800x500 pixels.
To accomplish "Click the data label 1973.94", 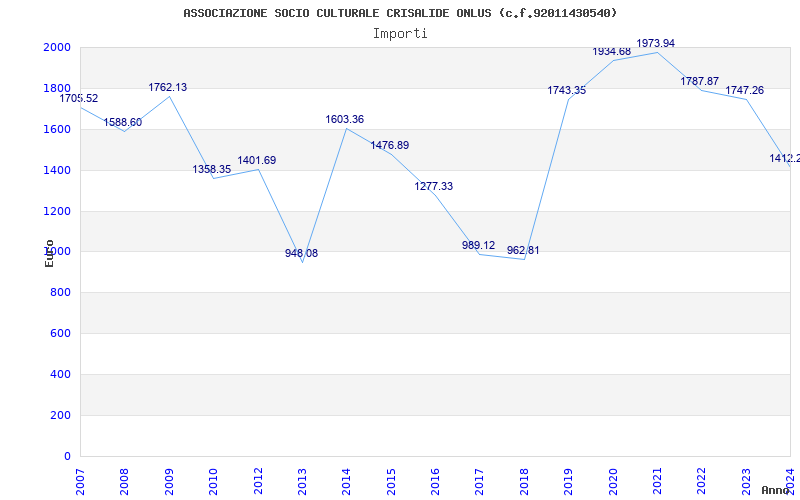I will tap(656, 43).
